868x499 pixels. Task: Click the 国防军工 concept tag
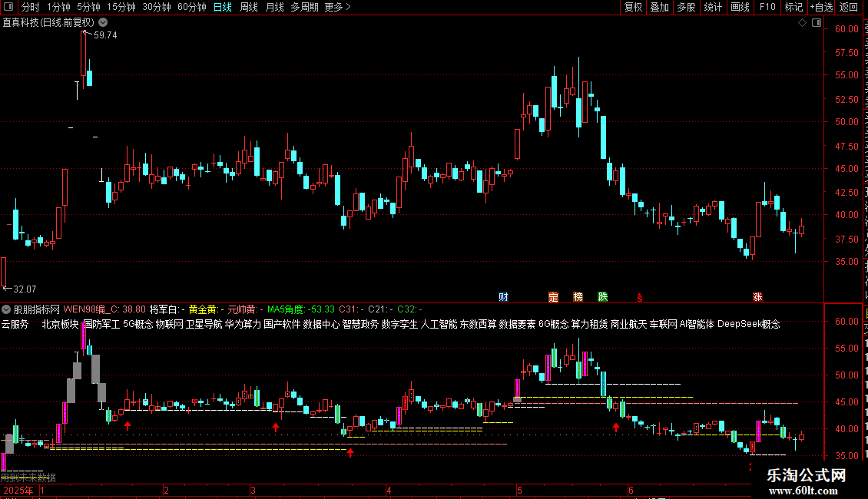(x=102, y=324)
